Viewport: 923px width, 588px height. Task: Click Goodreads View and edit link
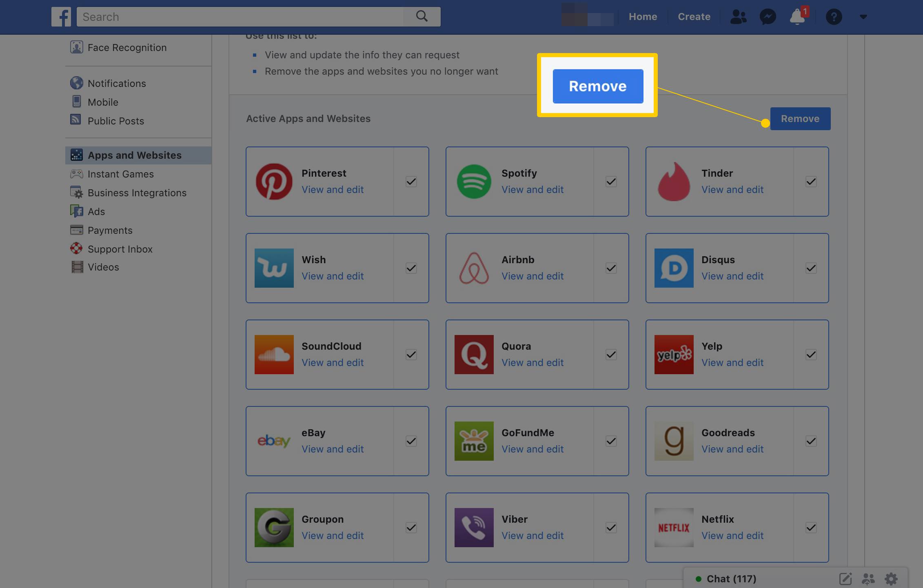point(732,449)
